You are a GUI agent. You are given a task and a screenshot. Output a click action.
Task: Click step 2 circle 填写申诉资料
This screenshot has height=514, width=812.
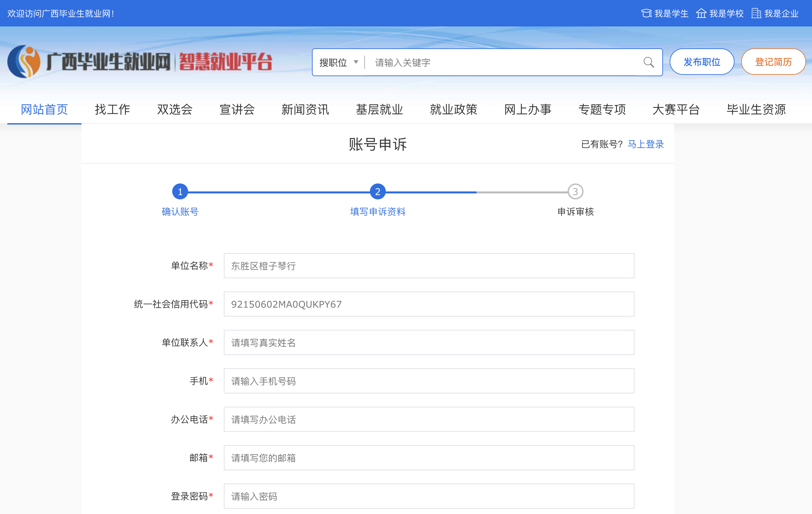coord(377,191)
